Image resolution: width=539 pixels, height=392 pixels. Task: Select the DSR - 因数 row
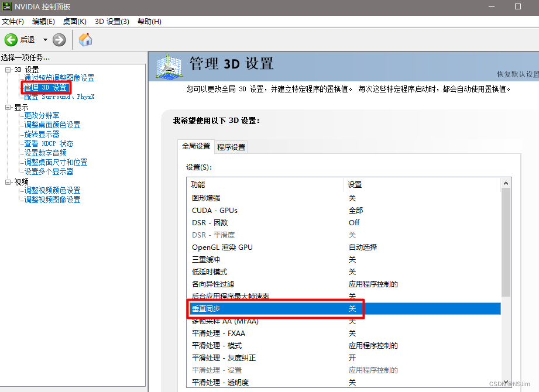point(344,223)
